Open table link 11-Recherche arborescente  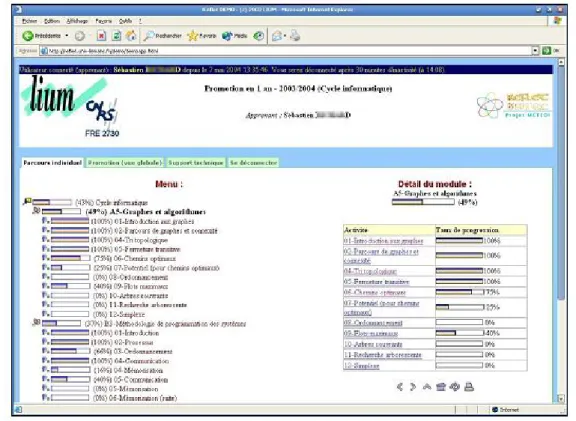tap(383, 355)
